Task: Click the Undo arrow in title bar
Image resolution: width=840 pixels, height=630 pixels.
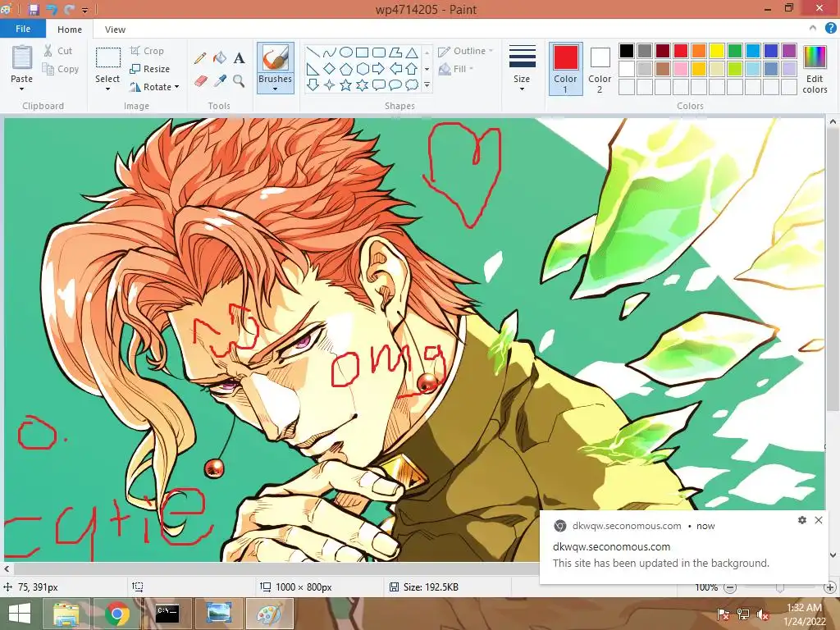Action: pyautogui.click(x=52, y=9)
